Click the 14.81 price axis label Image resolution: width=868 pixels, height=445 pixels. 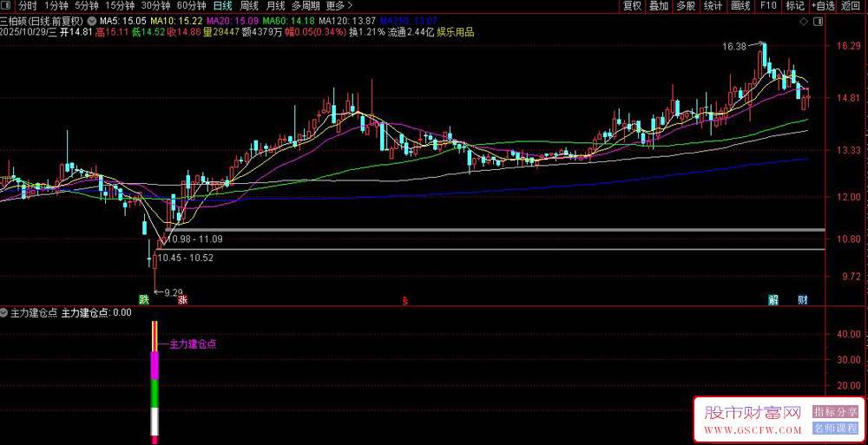coord(851,98)
